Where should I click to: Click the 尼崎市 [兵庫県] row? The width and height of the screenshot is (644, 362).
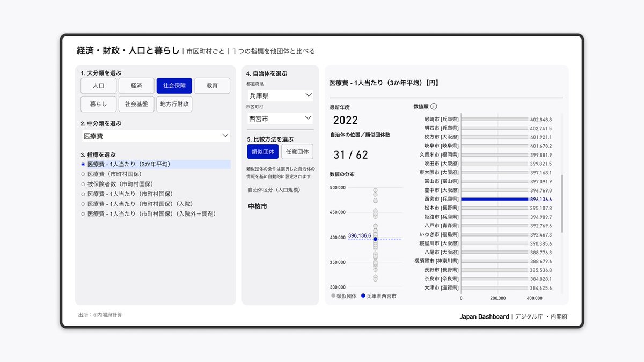tap(488, 120)
